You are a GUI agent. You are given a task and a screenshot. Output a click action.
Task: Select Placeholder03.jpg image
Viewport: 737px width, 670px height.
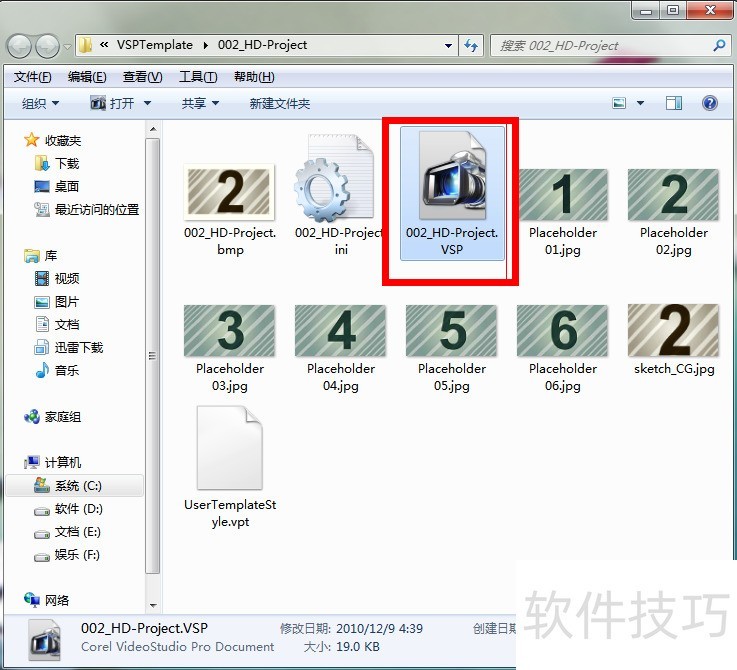(x=229, y=348)
